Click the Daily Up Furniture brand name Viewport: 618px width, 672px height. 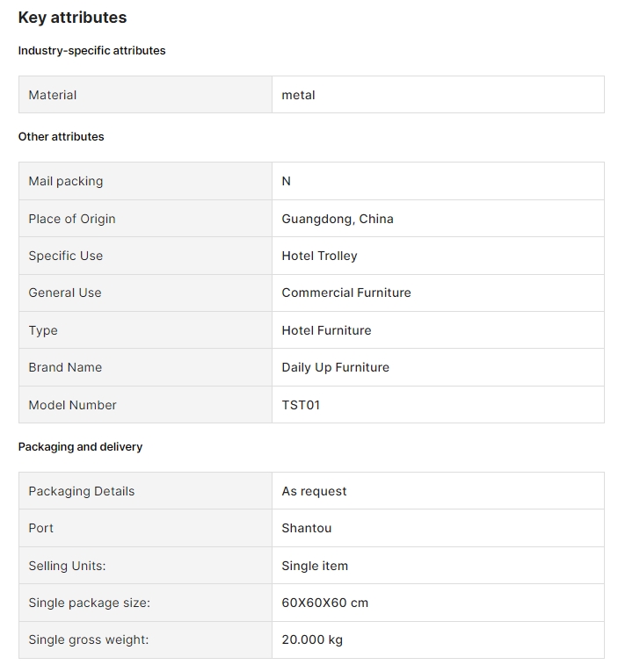[x=335, y=367]
